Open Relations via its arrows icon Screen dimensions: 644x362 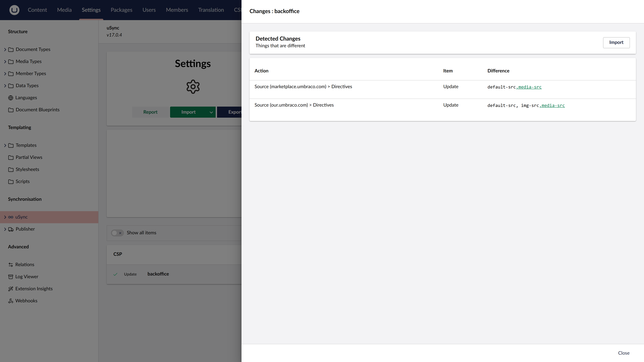[x=11, y=265]
